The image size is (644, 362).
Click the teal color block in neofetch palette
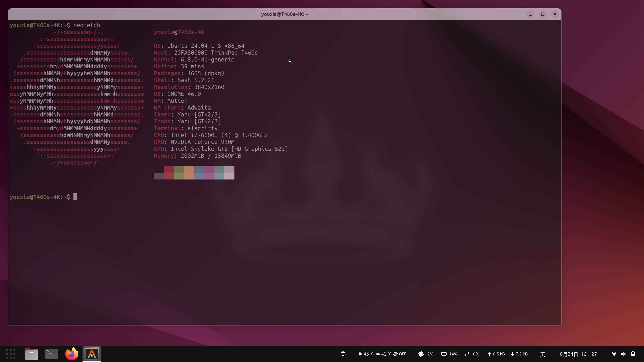coord(219,173)
